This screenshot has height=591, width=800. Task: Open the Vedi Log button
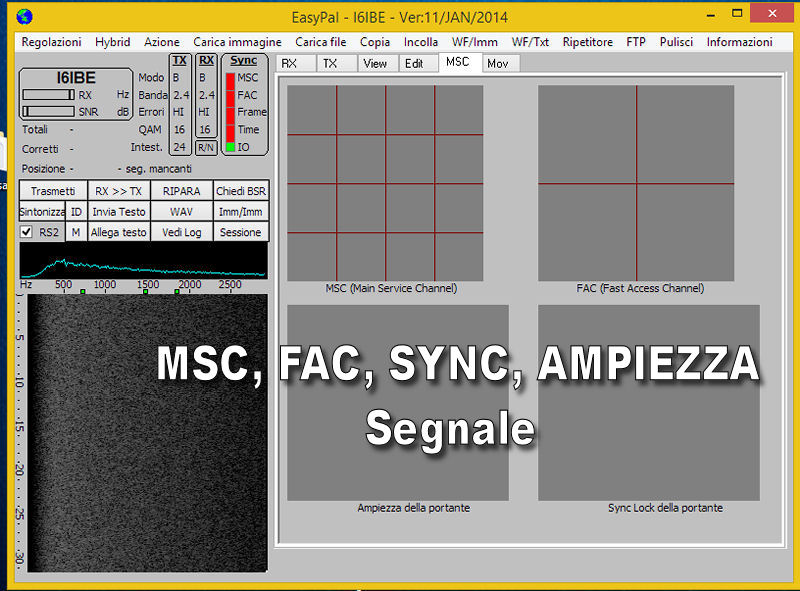182,232
